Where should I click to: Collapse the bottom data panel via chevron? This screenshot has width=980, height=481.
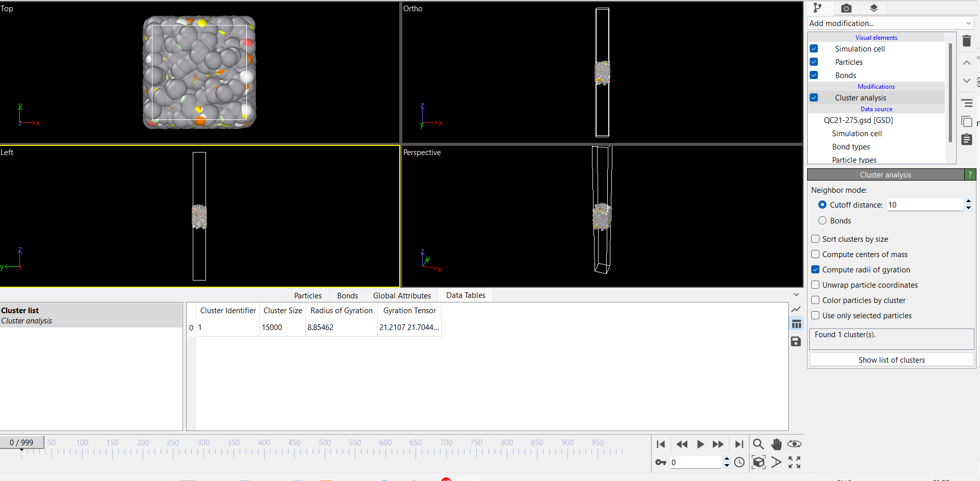(x=796, y=294)
